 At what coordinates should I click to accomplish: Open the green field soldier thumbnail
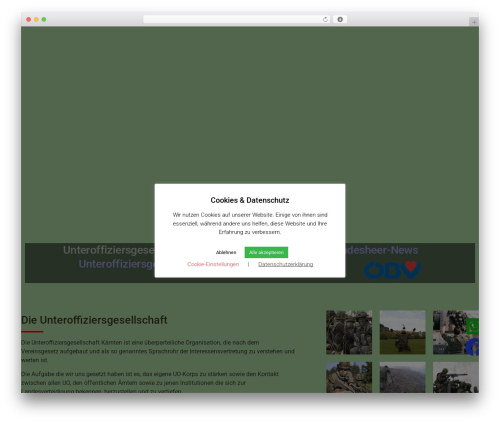(402, 332)
